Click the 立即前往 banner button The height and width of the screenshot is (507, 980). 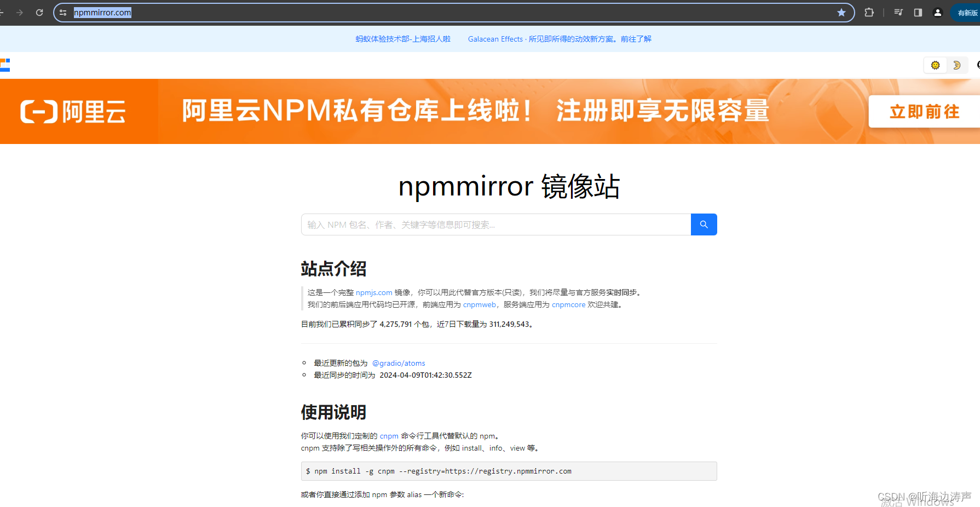point(924,112)
